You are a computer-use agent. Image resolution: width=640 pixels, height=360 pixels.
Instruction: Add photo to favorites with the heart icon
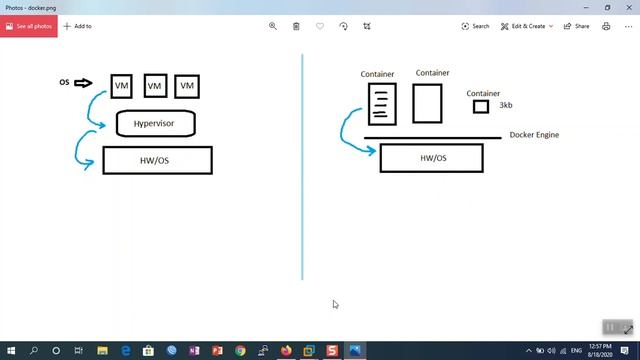coord(320,26)
